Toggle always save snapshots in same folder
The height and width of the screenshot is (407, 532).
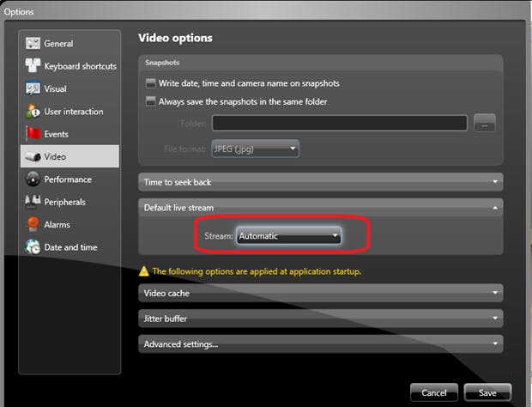pyautogui.click(x=151, y=101)
